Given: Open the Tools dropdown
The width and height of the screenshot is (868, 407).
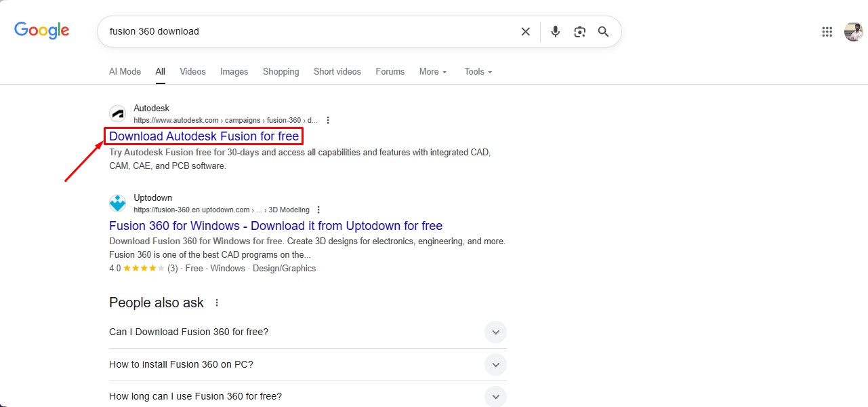Looking at the screenshot, I should point(478,72).
